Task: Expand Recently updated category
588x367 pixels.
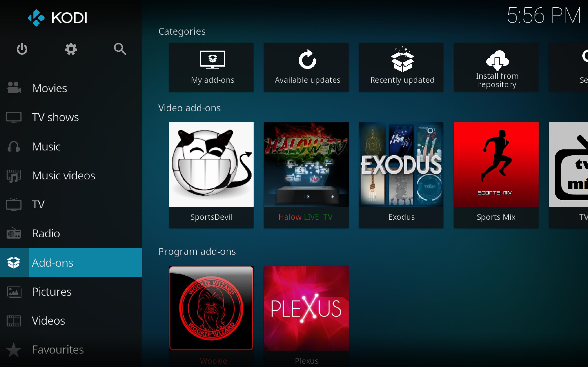Action: coord(402,67)
